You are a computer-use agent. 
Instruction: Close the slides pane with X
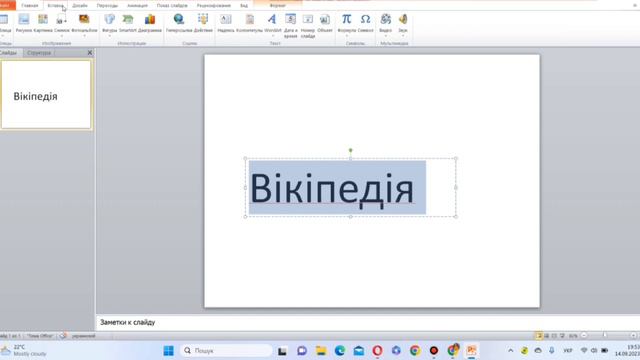pyautogui.click(x=90, y=53)
